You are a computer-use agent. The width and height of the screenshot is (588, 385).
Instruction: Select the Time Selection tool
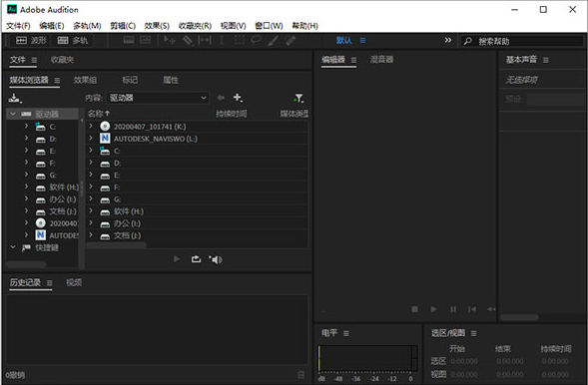coord(222,40)
